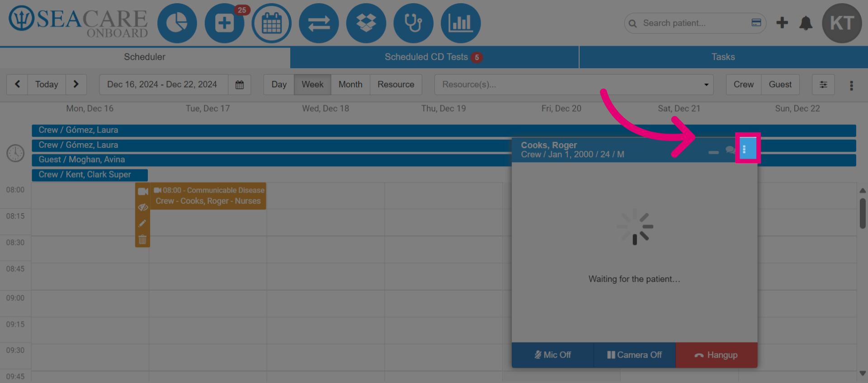This screenshot has height=383, width=868.
Task: Toggle crossed-eye visibility icon on appointment
Action: coord(143,207)
